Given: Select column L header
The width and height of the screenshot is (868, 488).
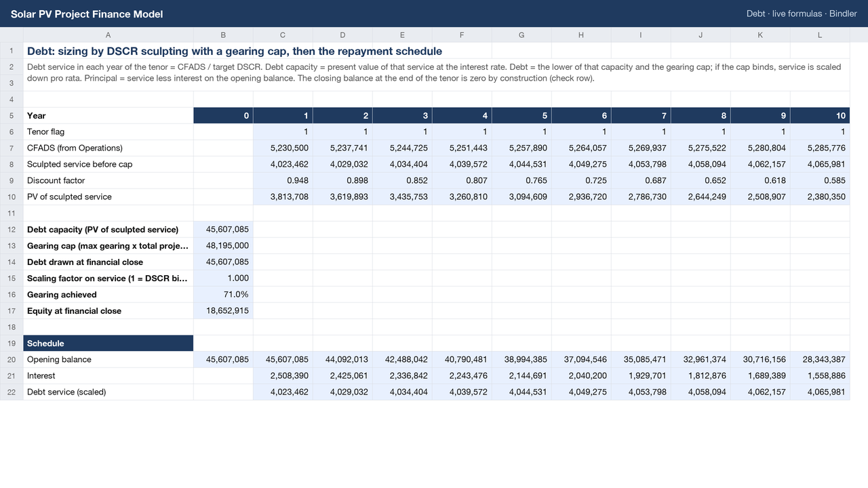Looking at the screenshot, I should pos(820,35).
